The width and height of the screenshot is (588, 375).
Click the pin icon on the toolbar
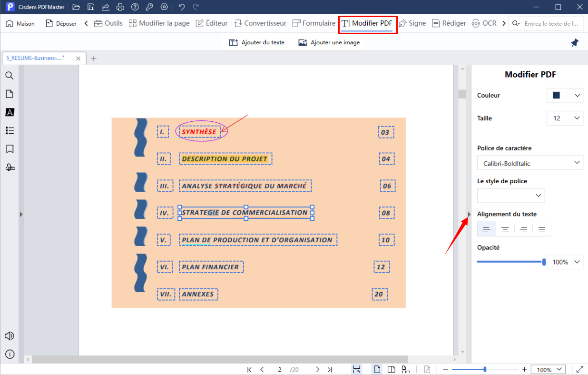(575, 42)
